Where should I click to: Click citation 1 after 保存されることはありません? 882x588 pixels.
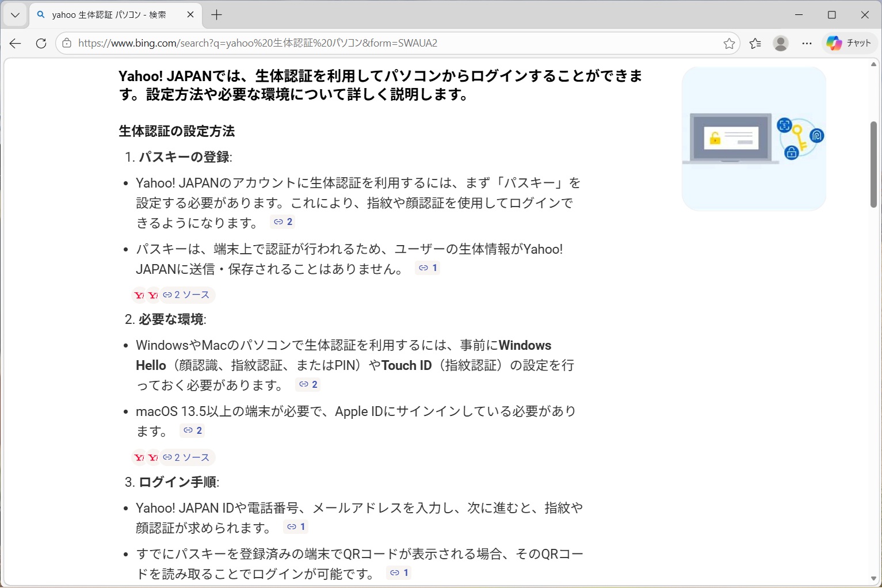(x=427, y=268)
